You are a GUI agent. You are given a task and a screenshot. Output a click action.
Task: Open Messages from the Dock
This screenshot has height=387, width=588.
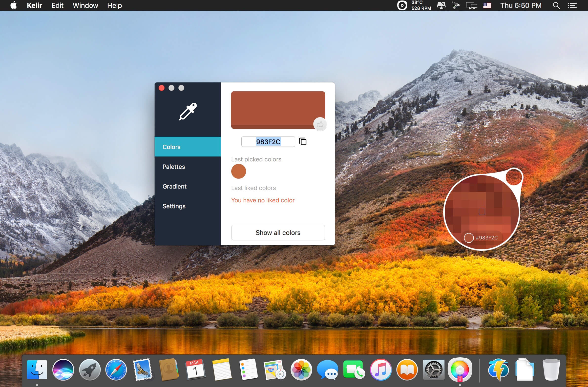click(328, 370)
